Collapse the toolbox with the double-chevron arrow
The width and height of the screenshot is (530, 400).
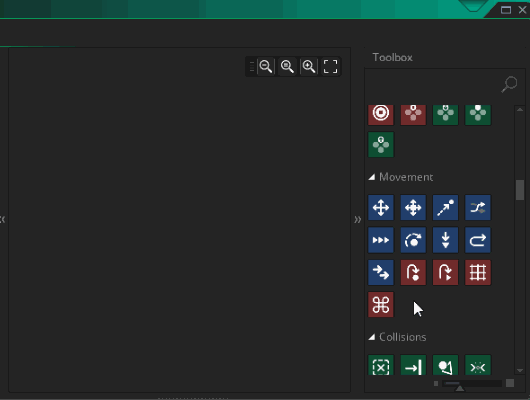357,219
